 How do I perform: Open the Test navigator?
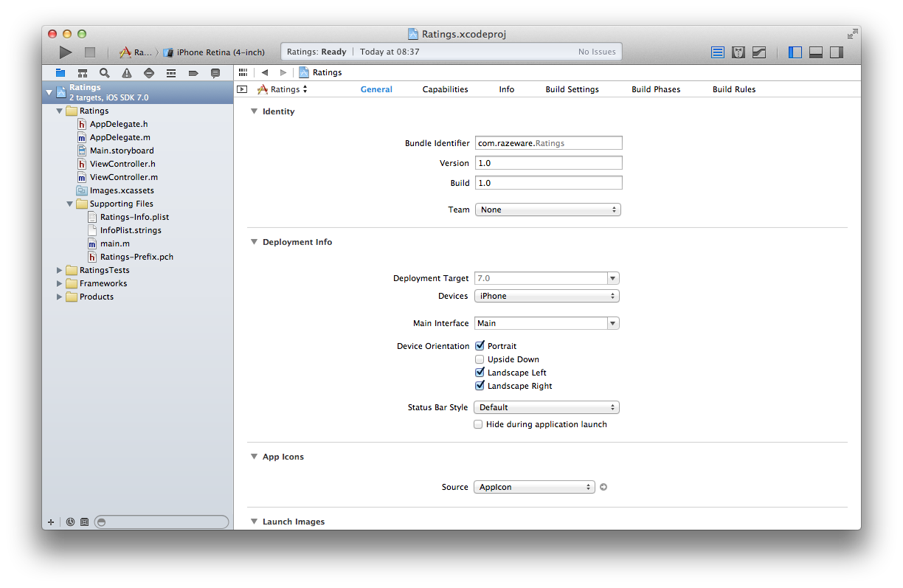click(x=149, y=73)
